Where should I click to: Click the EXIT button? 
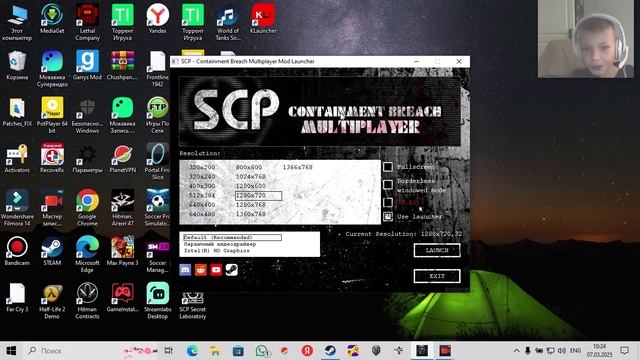437,276
